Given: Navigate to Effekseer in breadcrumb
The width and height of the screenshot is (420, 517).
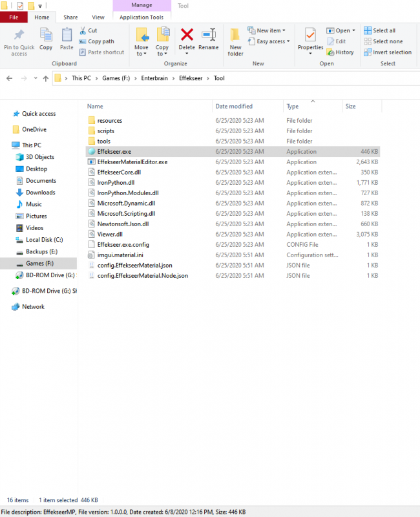Looking at the screenshot, I should 191,78.
